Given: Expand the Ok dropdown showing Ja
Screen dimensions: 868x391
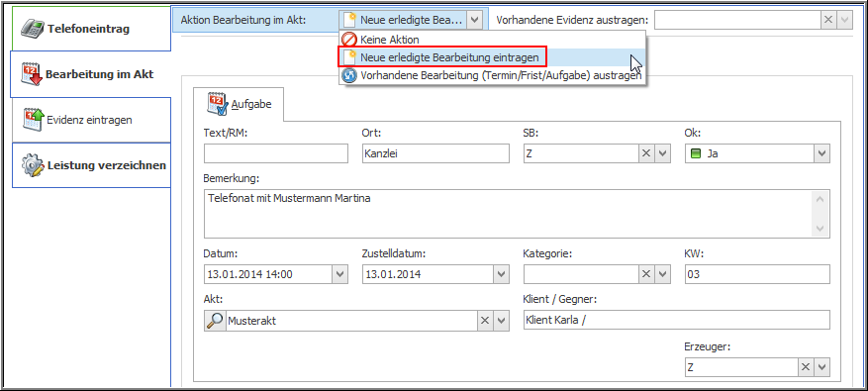Looking at the screenshot, I should tap(821, 153).
